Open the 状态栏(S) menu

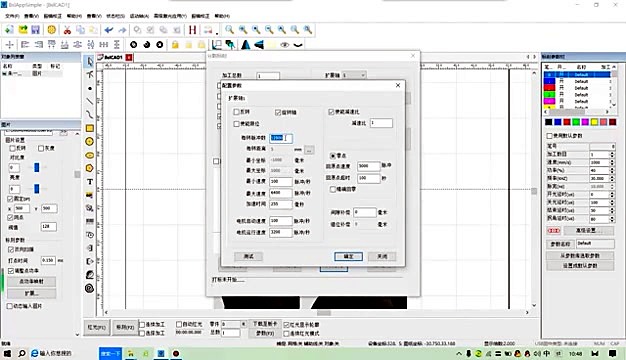click(115, 16)
